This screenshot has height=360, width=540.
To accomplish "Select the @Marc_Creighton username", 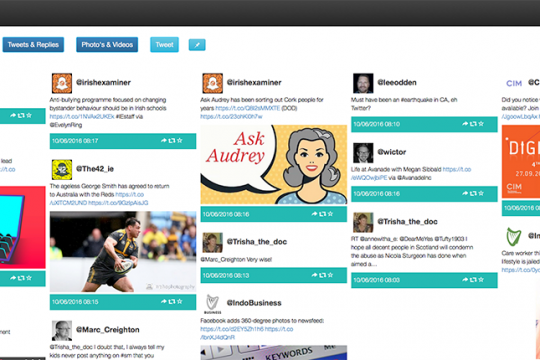I will tap(108, 330).
